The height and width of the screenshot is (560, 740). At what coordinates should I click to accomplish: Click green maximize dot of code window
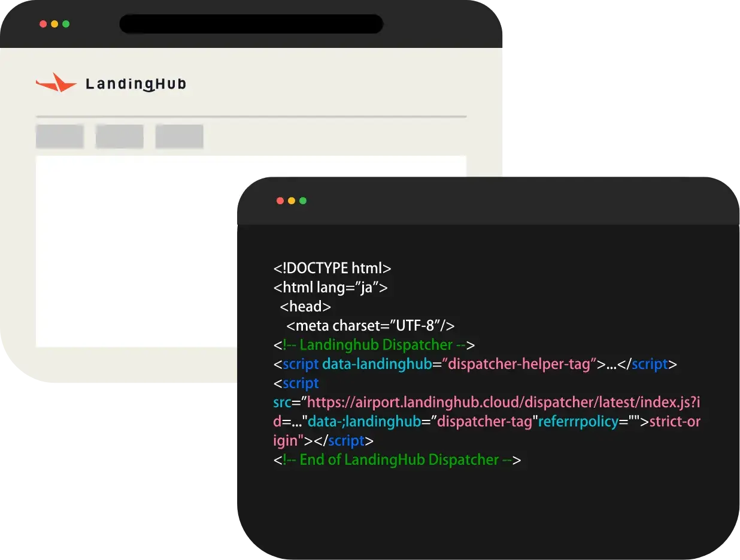(303, 201)
